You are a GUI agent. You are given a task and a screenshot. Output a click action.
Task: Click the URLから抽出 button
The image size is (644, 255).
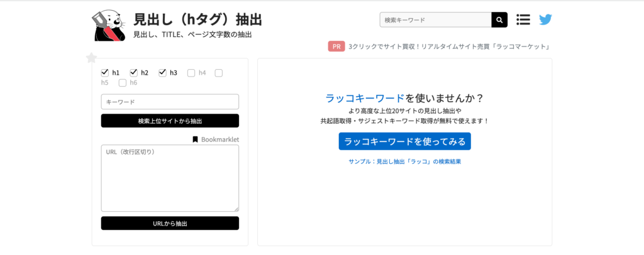(170, 224)
